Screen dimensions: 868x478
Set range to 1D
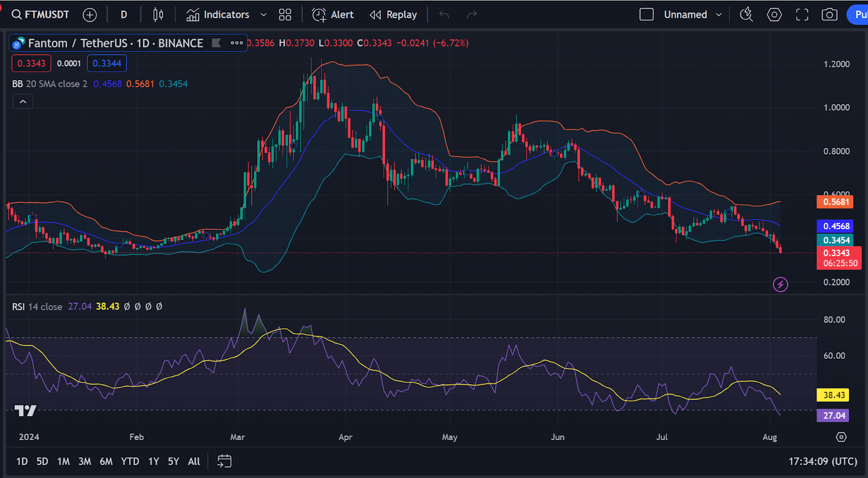click(x=22, y=461)
